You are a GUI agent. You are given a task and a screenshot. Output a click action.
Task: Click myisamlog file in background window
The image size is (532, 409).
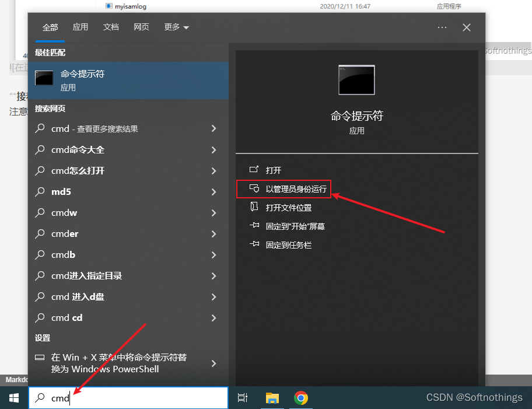click(x=131, y=6)
